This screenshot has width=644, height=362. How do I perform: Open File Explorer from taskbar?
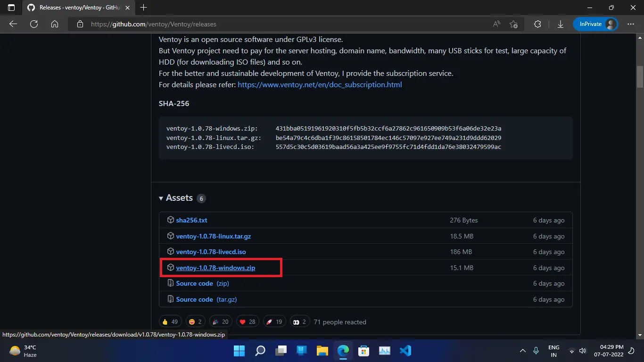tap(322, 351)
